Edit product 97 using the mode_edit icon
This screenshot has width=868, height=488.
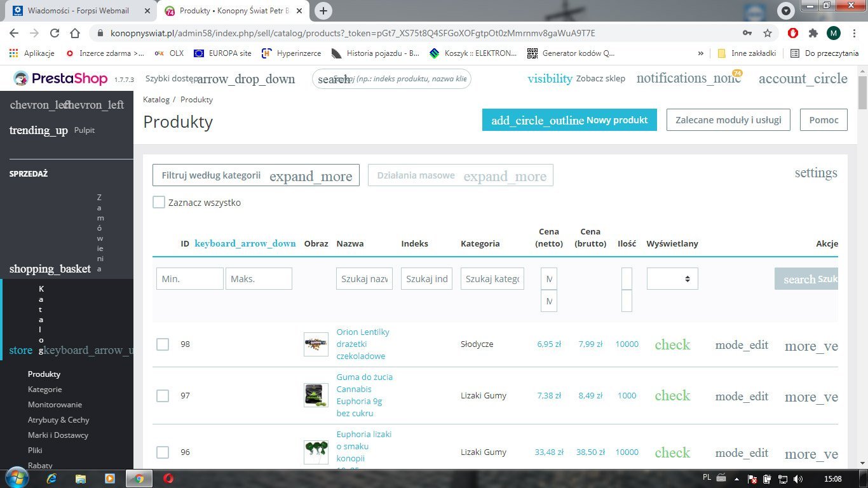coord(742,396)
